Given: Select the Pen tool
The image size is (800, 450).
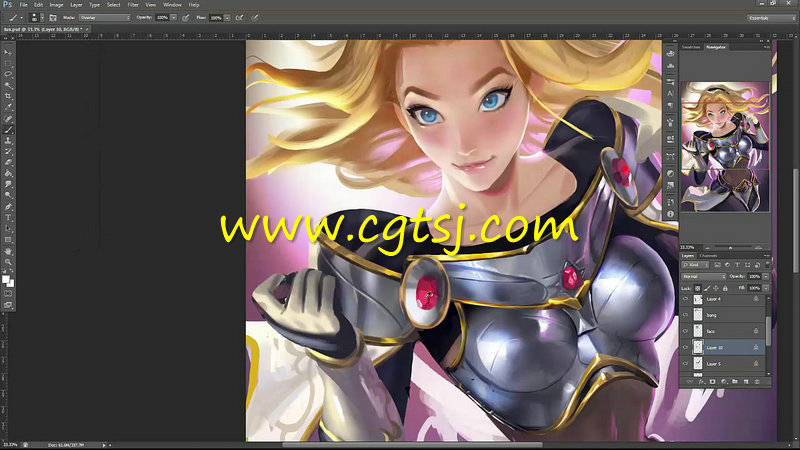Looking at the screenshot, I should click(x=8, y=207).
